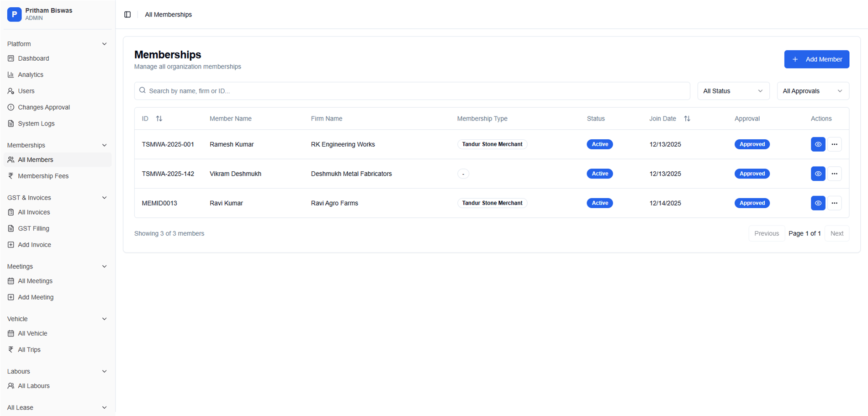The image size is (868, 416).
Task: Open more actions for Vikram Deshmukh row
Action: [834, 174]
